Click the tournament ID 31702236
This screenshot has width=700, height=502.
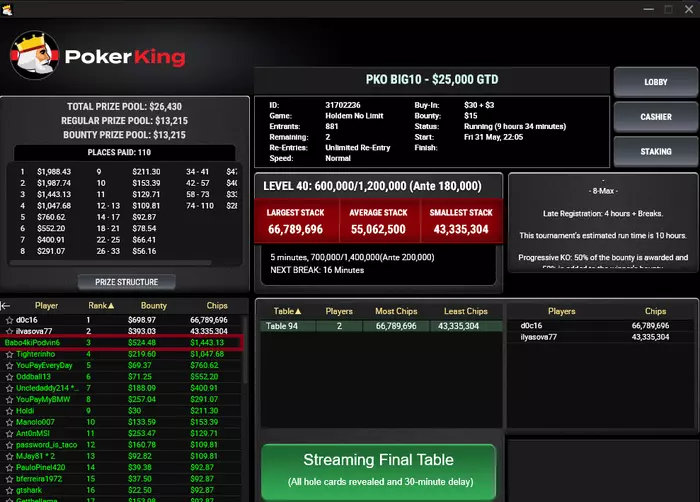342,105
